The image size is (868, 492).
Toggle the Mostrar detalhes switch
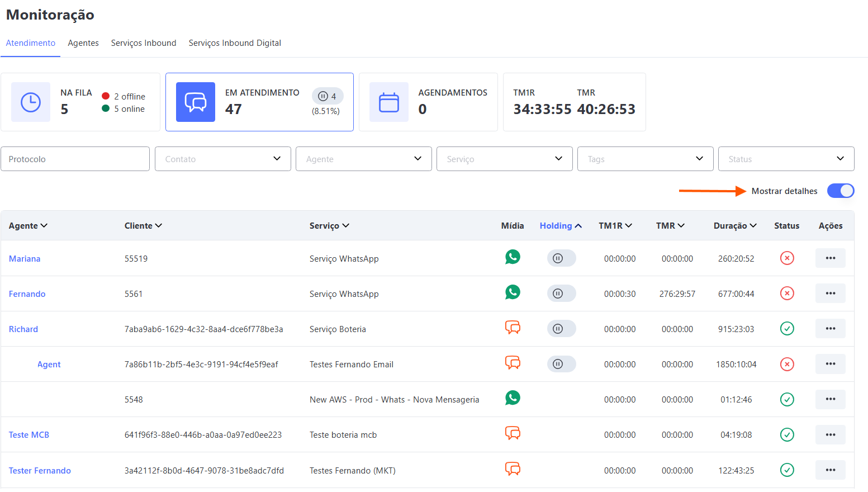(840, 191)
